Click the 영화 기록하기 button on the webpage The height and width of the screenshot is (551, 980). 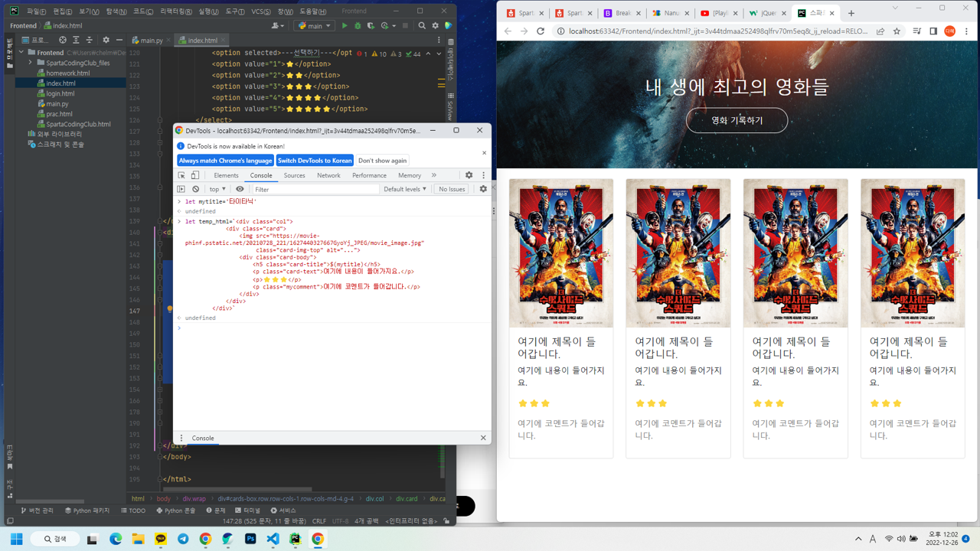[737, 120]
